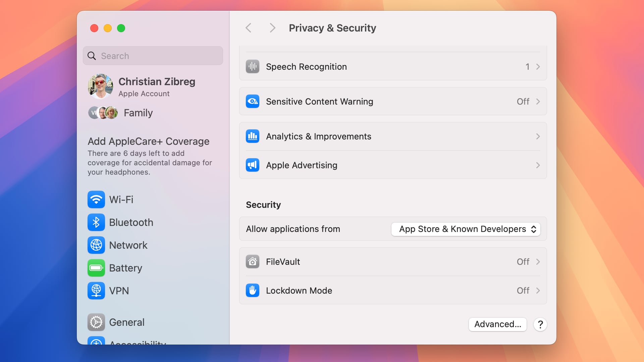The width and height of the screenshot is (644, 362).
Task: Open Analytics & Improvements settings
Action: (393, 136)
